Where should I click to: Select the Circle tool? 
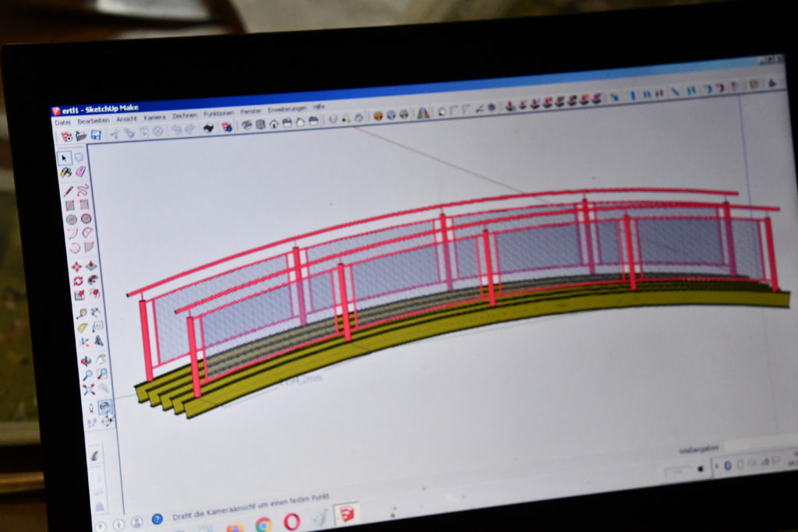[71, 220]
